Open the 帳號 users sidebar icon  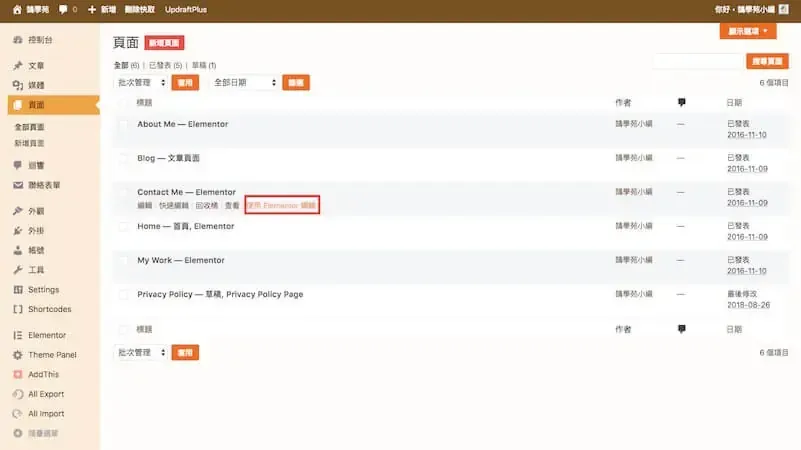point(18,250)
